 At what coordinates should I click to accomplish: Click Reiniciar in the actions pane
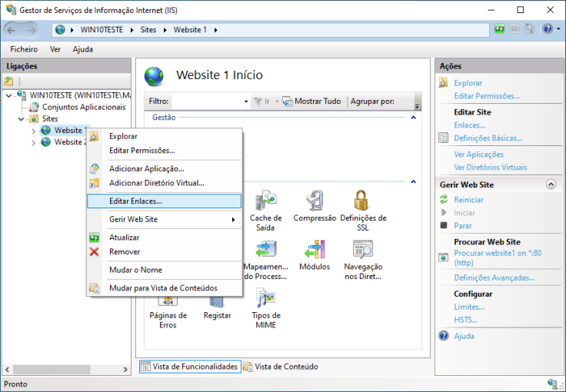click(468, 200)
